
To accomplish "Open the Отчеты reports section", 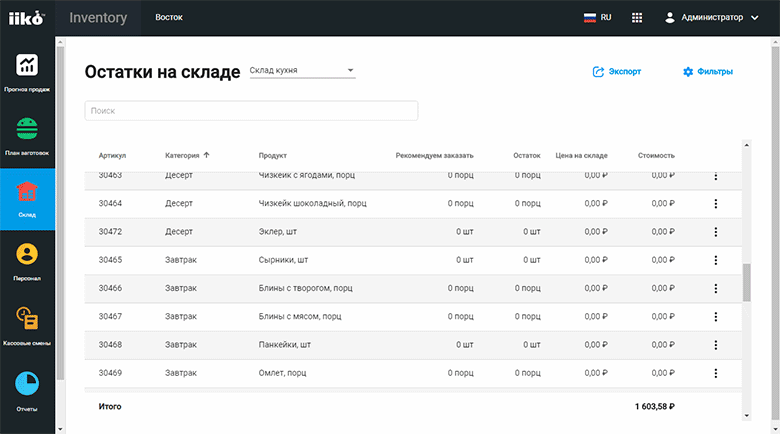I will click(x=27, y=391).
